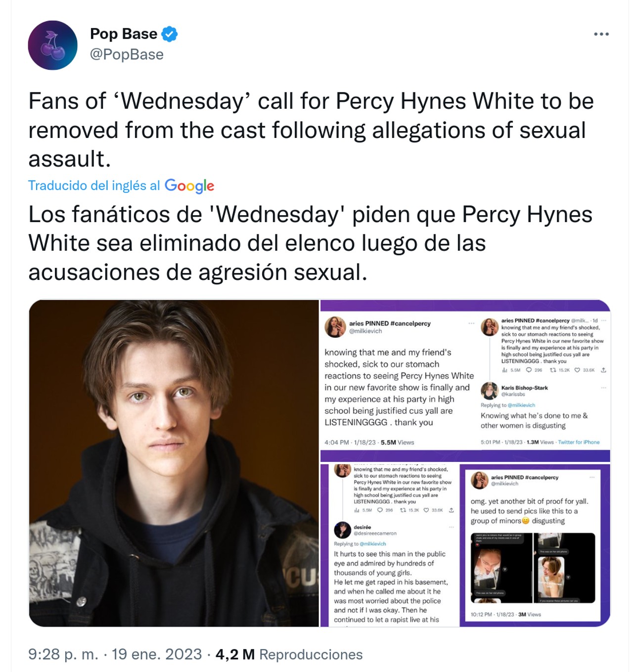Open the Pop Base cherry profile avatar
Image resolution: width=633 pixels, height=672 pixels.
(52, 45)
